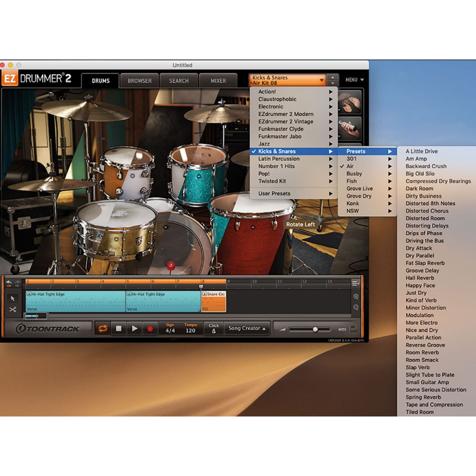476x476 pixels.
Task: Click the Undo arrow icon
Action: click(8, 282)
